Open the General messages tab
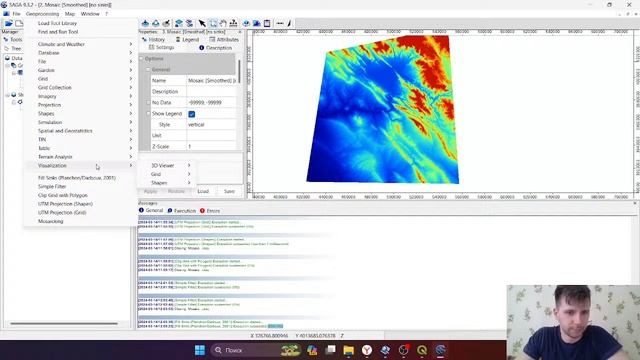640x360 pixels. pos(151,211)
